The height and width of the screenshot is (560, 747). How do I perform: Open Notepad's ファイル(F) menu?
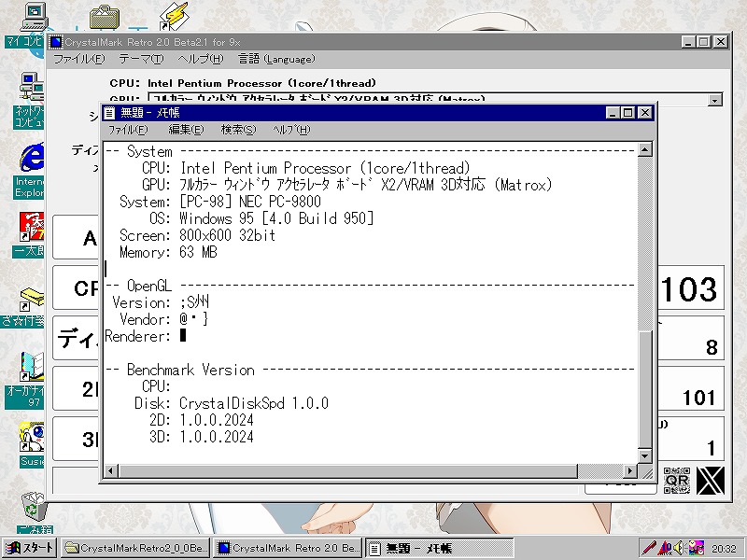[128, 130]
